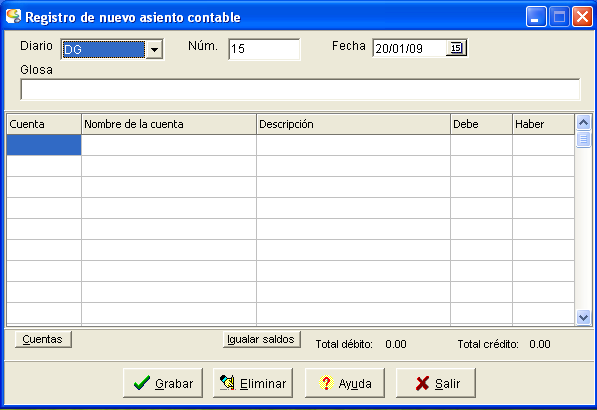Image resolution: width=597 pixels, height=410 pixels.
Task: Focus the Glosa text field
Action: pos(300,89)
